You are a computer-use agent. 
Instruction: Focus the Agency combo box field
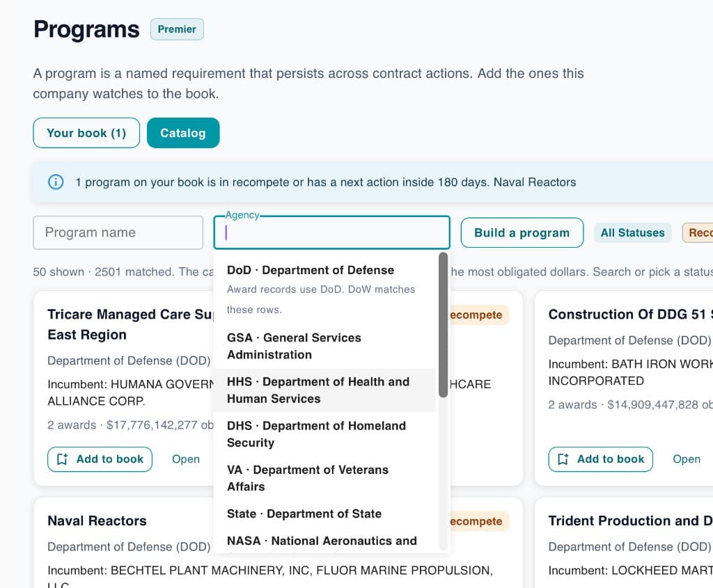(x=331, y=232)
